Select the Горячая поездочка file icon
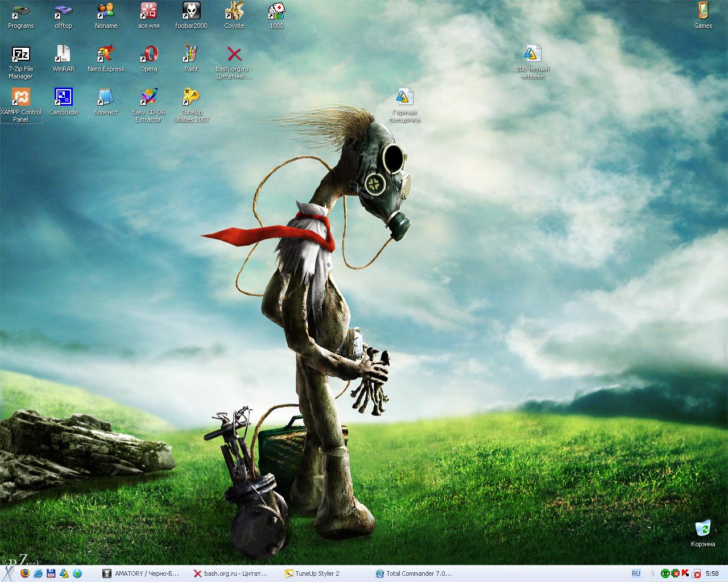Screen dimensions: 728x582 (404, 106)
